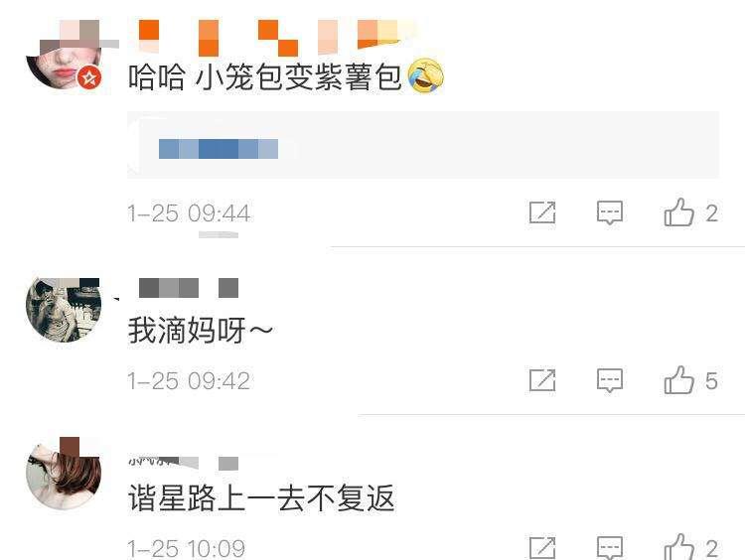The image size is (745, 560).
Task: Open reply icon for the 10:09 comment
Action: (610, 548)
